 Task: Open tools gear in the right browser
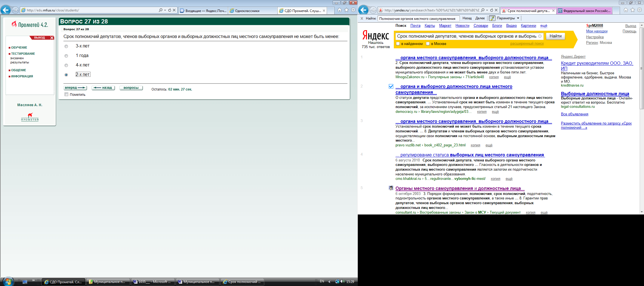pos(640,10)
